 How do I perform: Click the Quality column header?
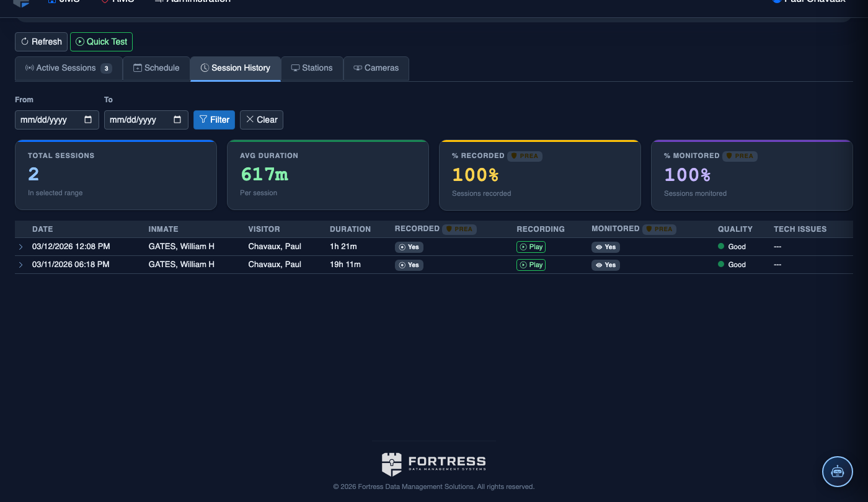(735, 229)
